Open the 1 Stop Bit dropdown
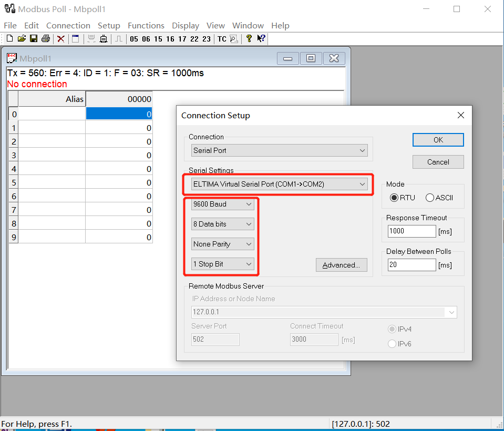This screenshot has height=431, width=504. tap(222, 264)
